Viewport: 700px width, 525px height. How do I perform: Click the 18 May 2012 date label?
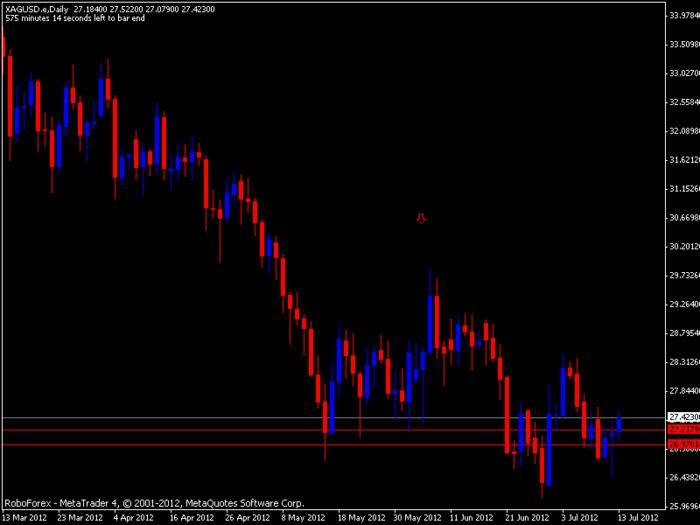pyautogui.click(x=362, y=518)
